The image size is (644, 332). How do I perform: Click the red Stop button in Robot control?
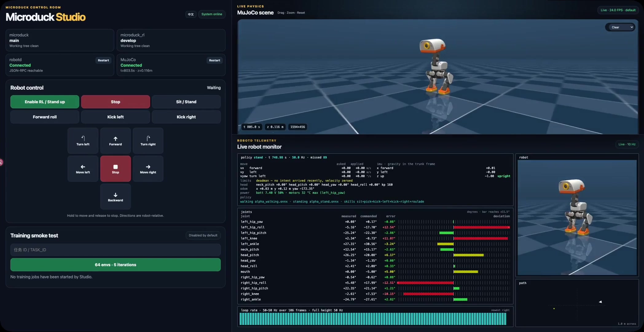(x=115, y=102)
